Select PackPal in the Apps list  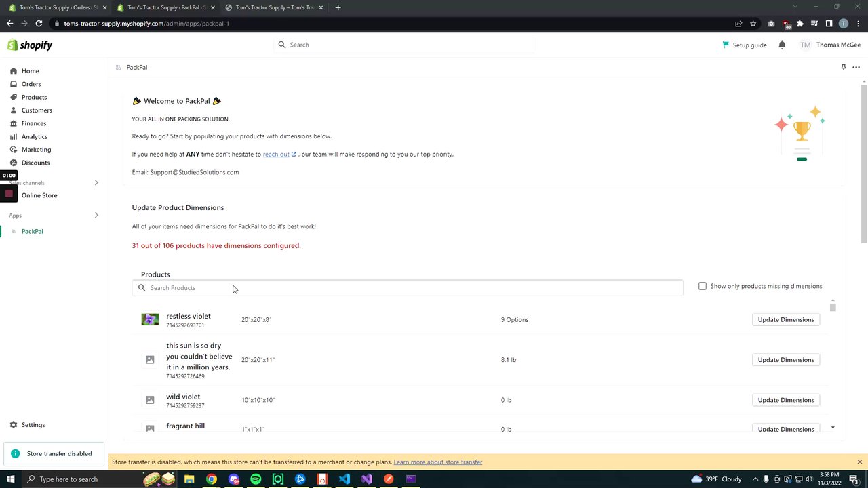32,232
